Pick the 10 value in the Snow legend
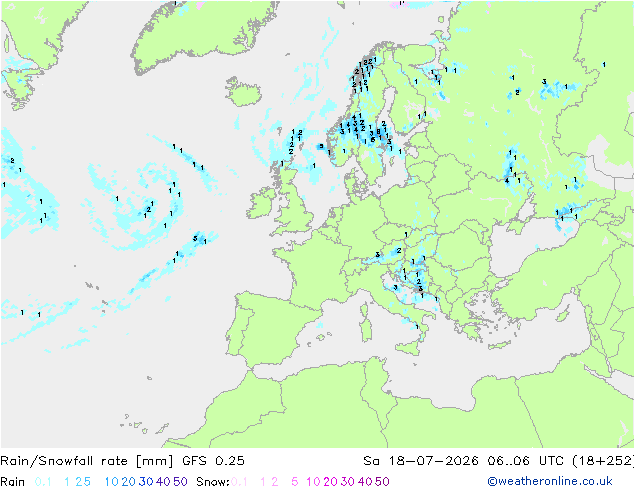 click(313, 482)
